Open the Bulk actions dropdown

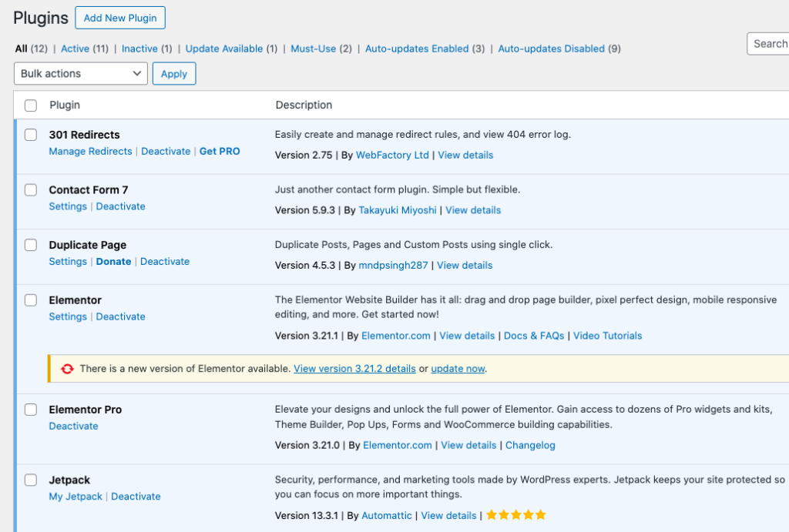click(80, 73)
